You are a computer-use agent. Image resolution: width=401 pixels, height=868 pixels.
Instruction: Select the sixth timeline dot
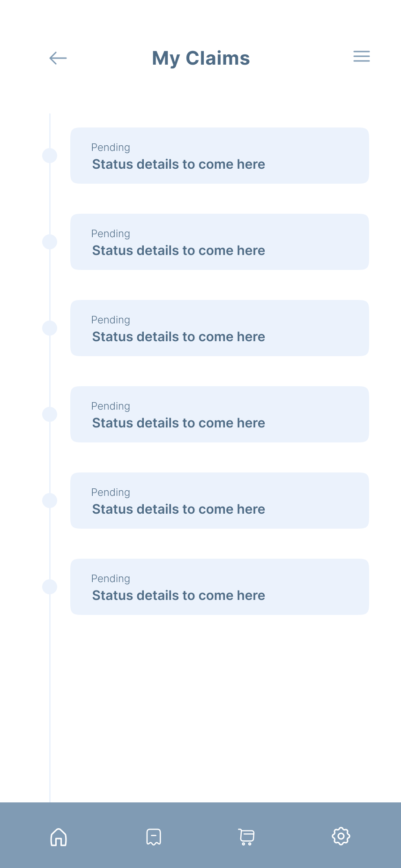tap(50, 587)
